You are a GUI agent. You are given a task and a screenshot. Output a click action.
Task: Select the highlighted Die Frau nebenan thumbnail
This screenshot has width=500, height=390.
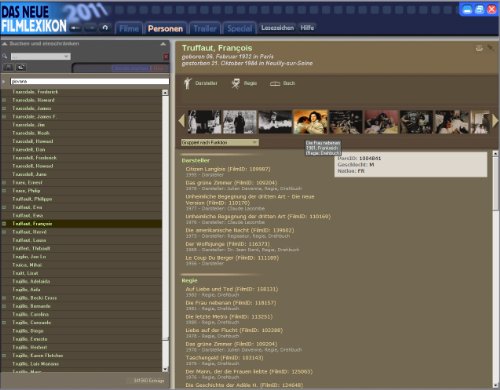(310, 122)
